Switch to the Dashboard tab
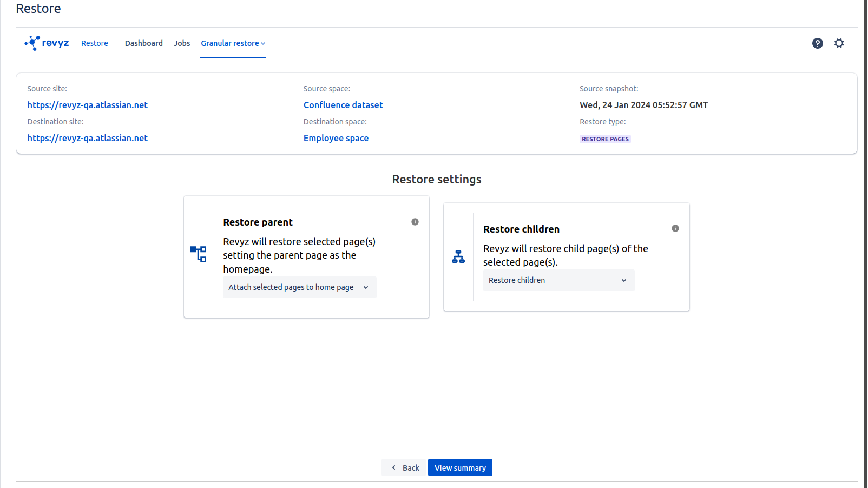The width and height of the screenshot is (868, 488). 144,43
